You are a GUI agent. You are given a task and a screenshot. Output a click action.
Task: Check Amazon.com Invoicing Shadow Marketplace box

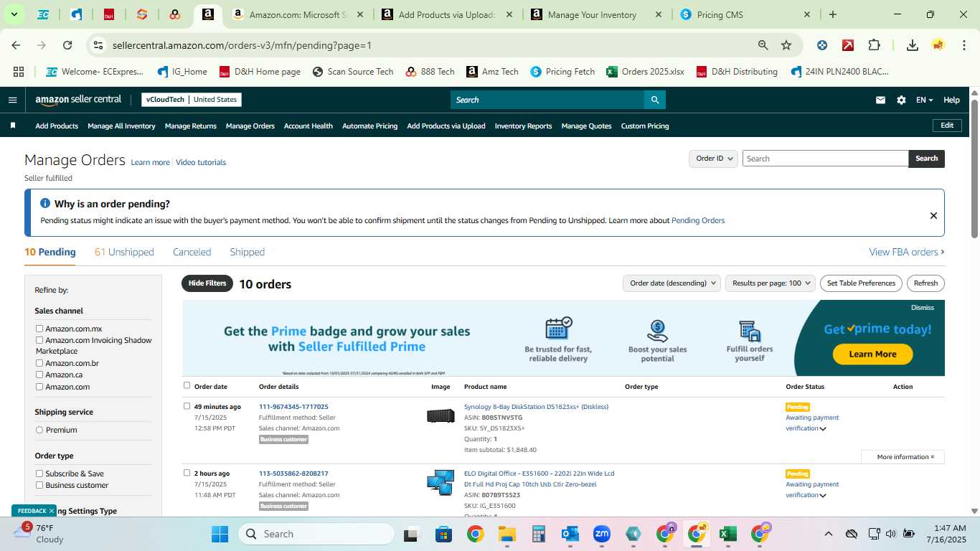[x=39, y=340]
